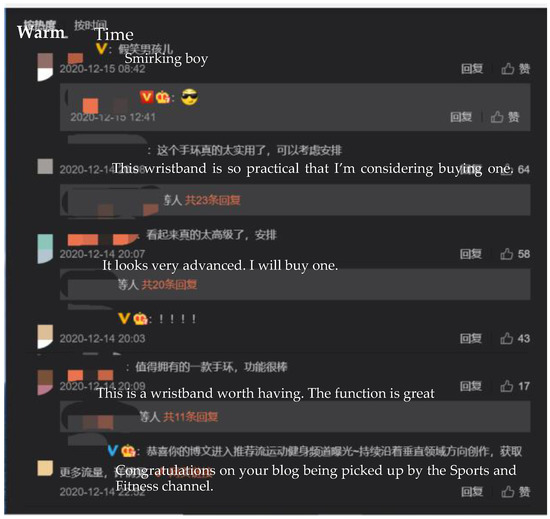The width and height of the screenshot is (550, 519).
Task: Like the comment dated 2020-12-14 22:52
Action: click(515, 492)
